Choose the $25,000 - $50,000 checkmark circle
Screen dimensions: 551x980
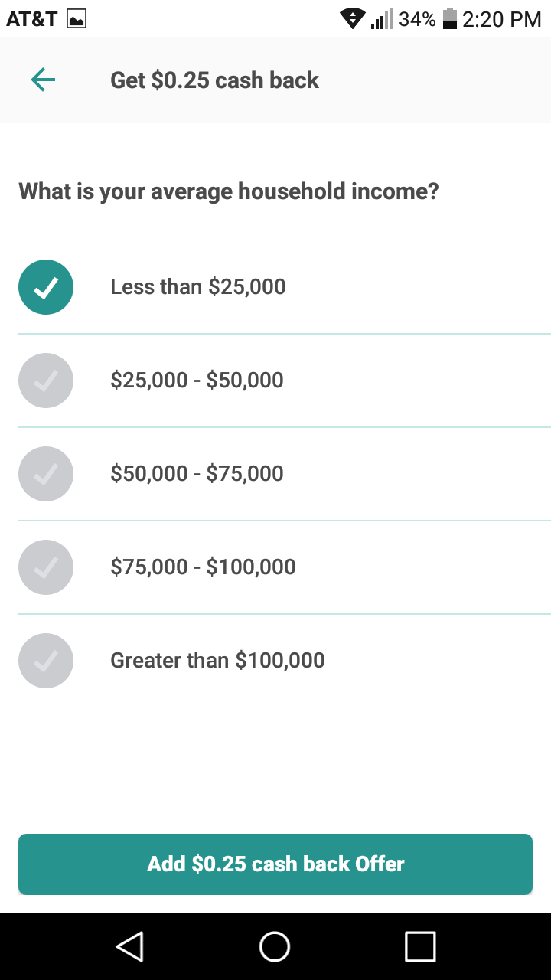(46, 381)
